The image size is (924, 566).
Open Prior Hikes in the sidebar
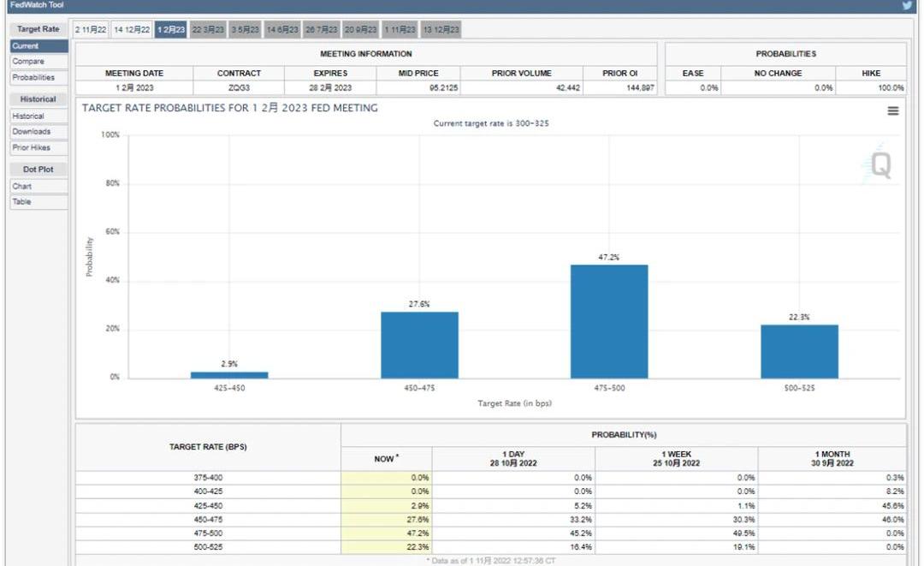pos(32,147)
